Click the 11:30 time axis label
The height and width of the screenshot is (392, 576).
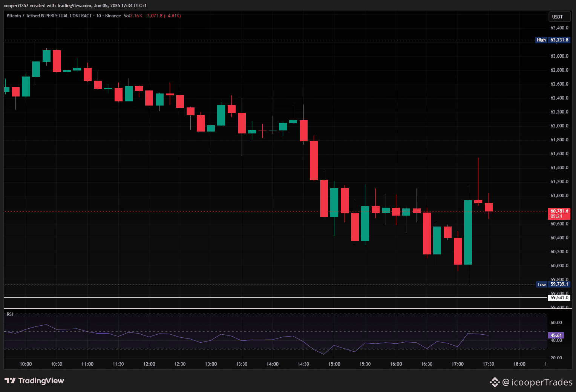[118, 364]
